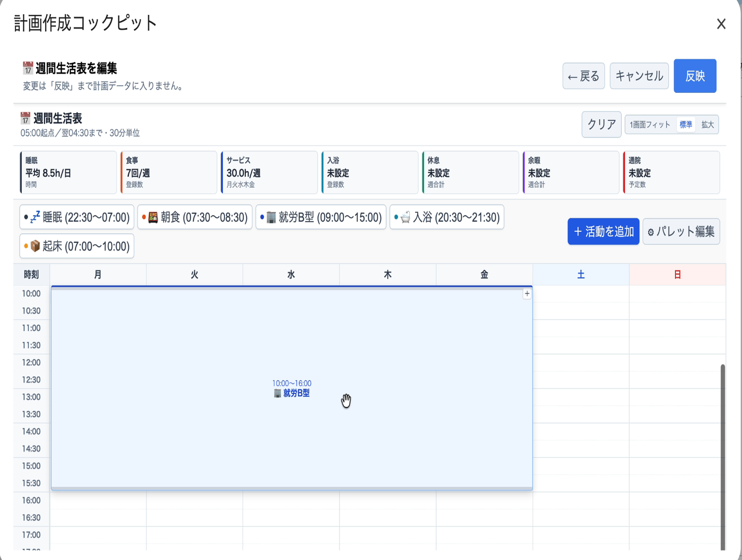
Task: Pick the 起床 (07:00〜10:00) palette chip
Action: [x=77, y=246]
